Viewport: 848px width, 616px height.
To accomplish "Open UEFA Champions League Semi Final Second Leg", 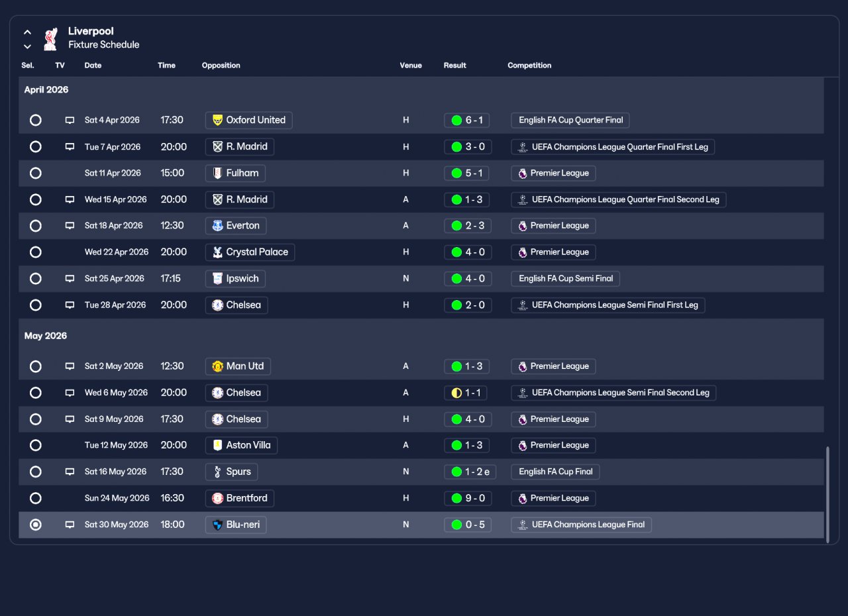I will pyautogui.click(x=613, y=393).
